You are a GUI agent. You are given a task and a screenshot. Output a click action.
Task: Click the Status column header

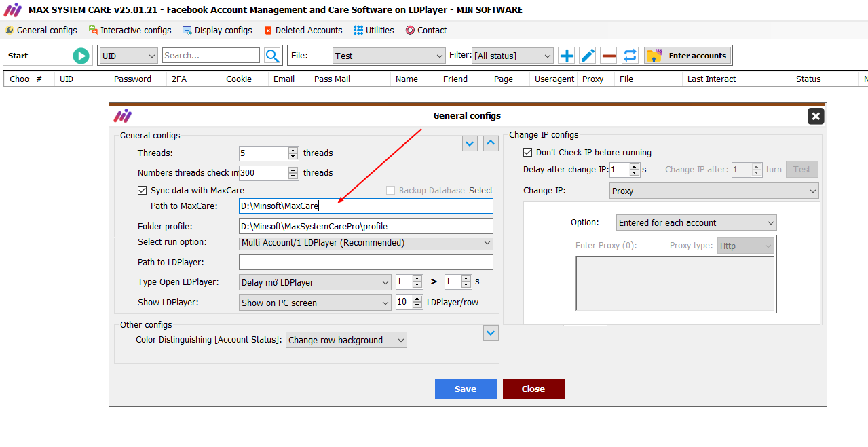point(809,79)
